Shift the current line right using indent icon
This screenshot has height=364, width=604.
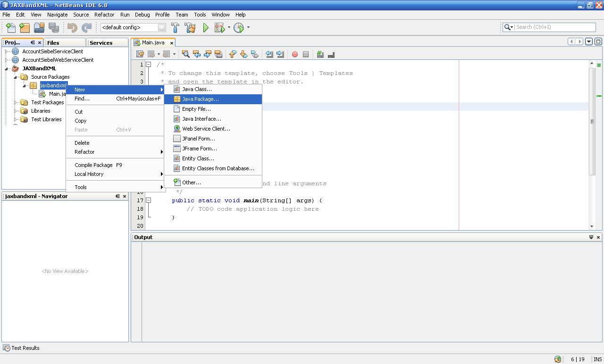pyautogui.click(x=280, y=54)
